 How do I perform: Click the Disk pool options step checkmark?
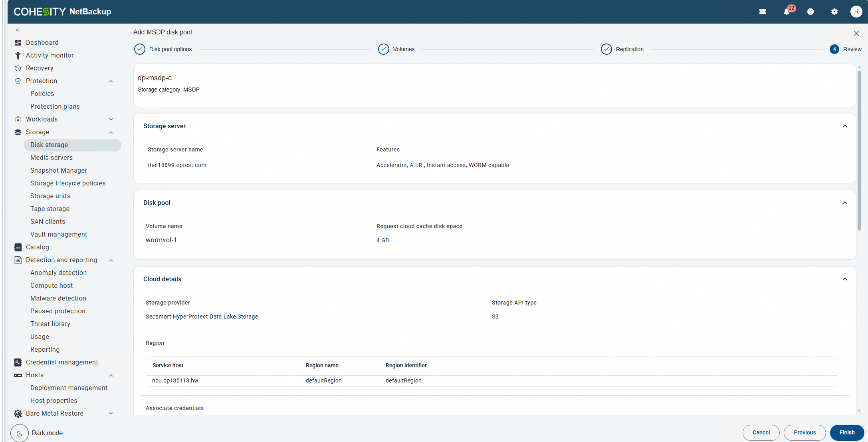(x=140, y=49)
